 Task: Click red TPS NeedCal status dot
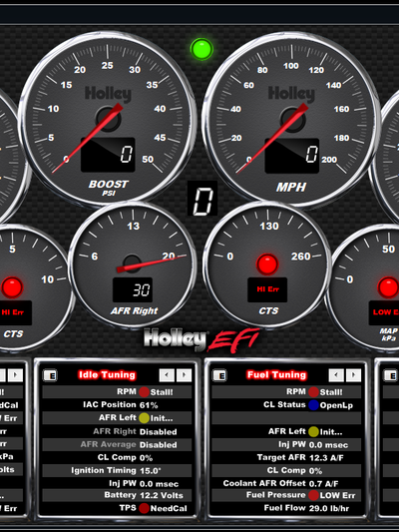144,508
